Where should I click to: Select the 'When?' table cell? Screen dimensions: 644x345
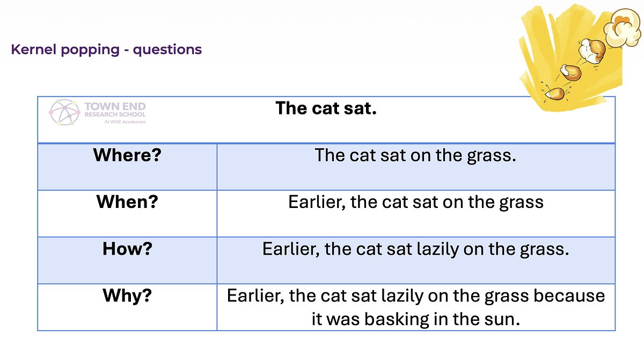(x=127, y=213)
